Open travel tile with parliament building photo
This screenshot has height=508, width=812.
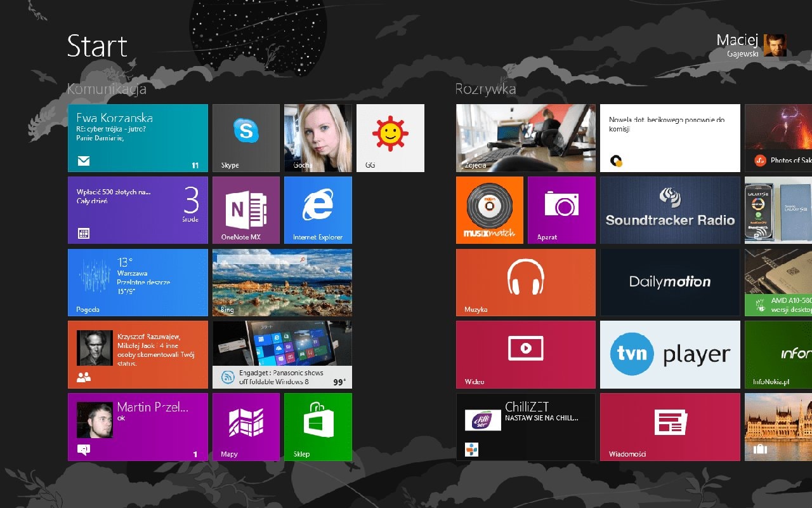tap(778, 427)
